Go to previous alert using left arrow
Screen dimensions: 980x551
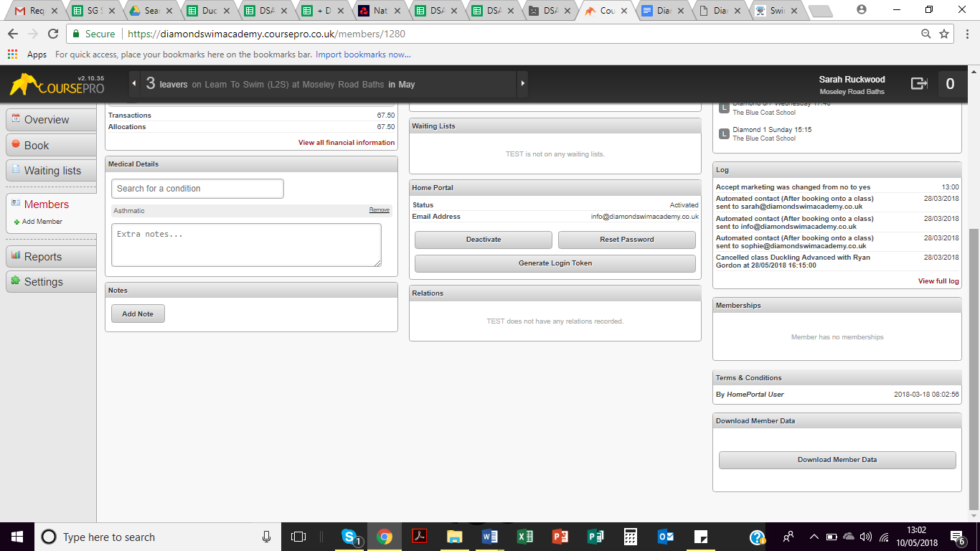[x=134, y=84]
